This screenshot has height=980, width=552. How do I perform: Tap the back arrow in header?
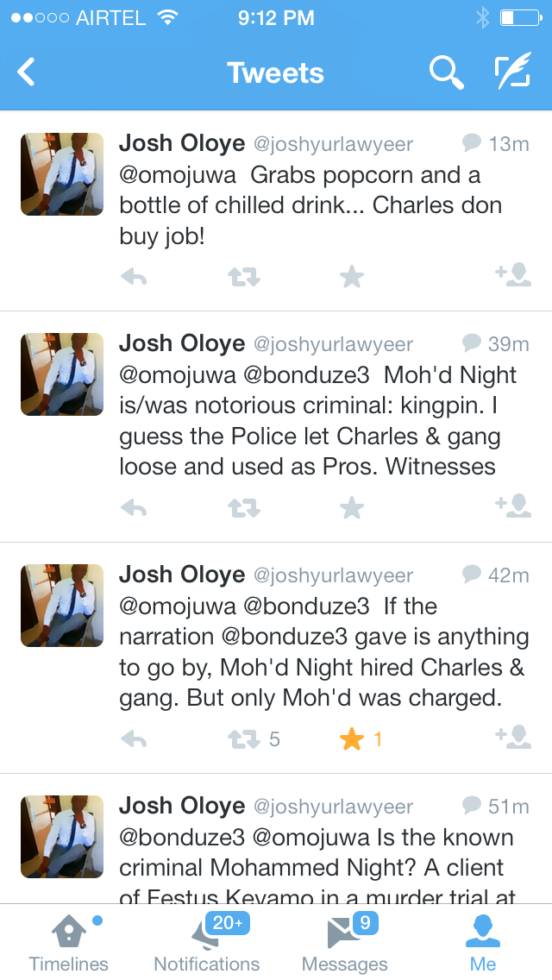pyautogui.click(x=27, y=72)
